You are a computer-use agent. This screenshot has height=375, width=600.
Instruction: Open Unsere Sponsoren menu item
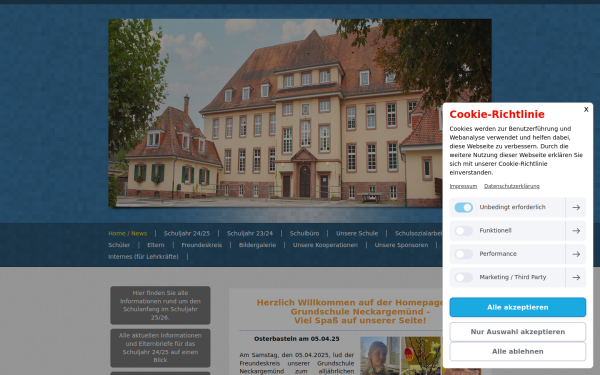[401, 245]
